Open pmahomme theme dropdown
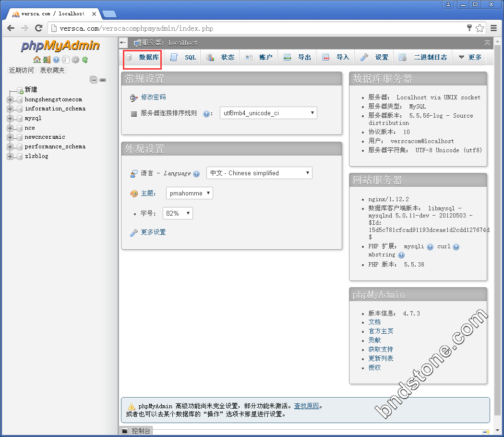The width and height of the screenshot is (504, 437). coord(189,193)
